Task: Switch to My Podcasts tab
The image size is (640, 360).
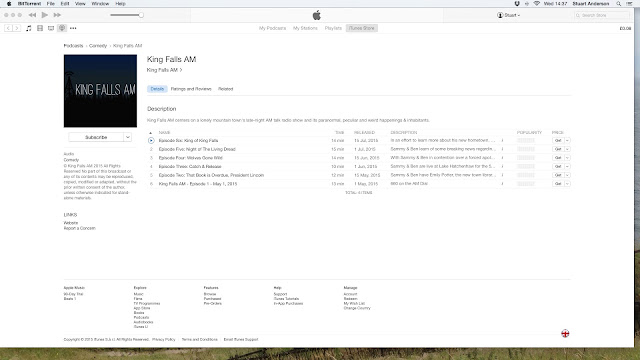Action: [272, 28]
